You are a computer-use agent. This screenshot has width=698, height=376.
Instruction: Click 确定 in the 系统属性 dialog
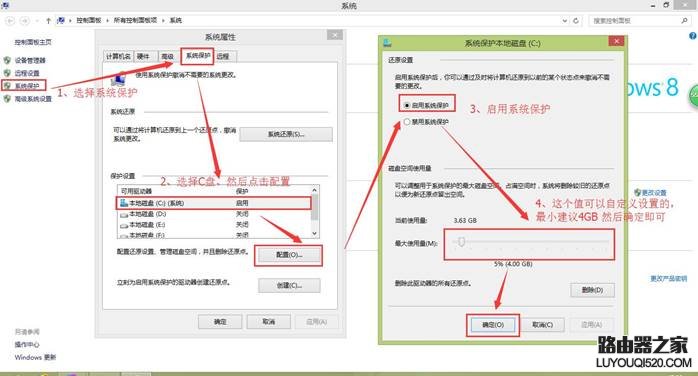(x=220, y=322)
